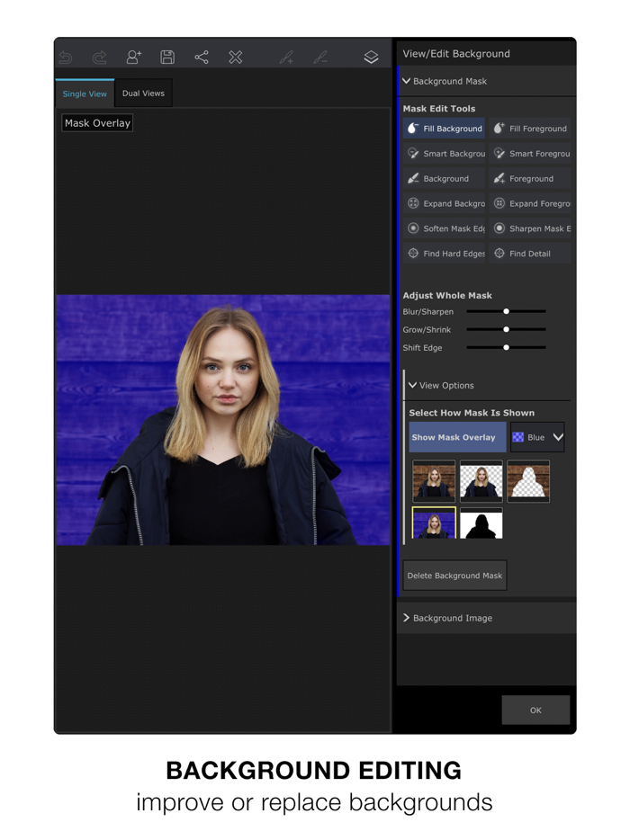This screenshot has height=840, width=630.
Task: Click the add person icon
Action: (x=133, y=57)
